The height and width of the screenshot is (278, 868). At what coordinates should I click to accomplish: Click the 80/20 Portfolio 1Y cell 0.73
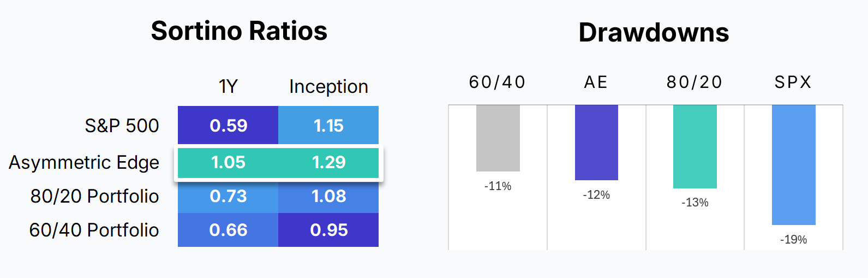pyautogui.click(x=228, y=196)
